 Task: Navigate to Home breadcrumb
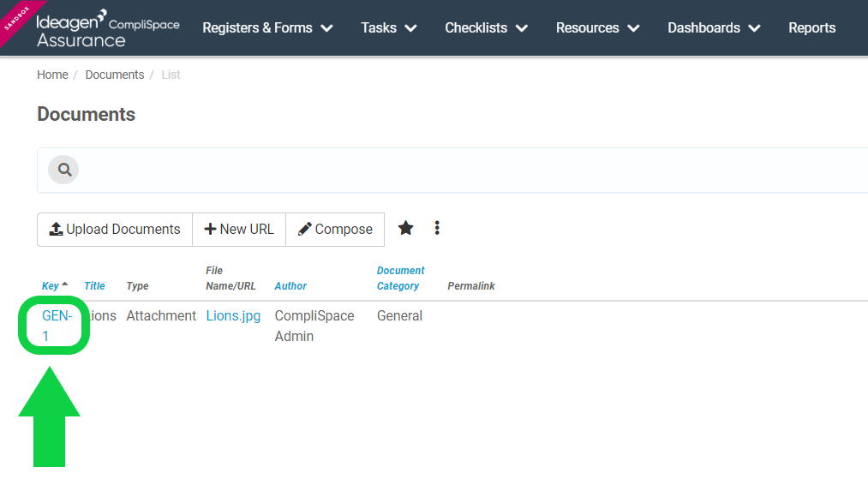tap(52, 75)
